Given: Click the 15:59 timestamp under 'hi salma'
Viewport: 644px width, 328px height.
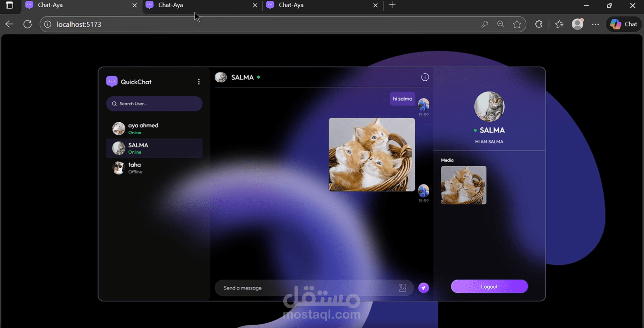Looking at the screenshot, I should coord(424,115).
